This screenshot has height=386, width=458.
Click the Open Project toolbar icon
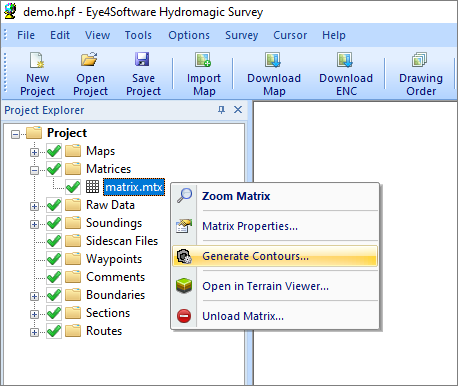[89, 59]
